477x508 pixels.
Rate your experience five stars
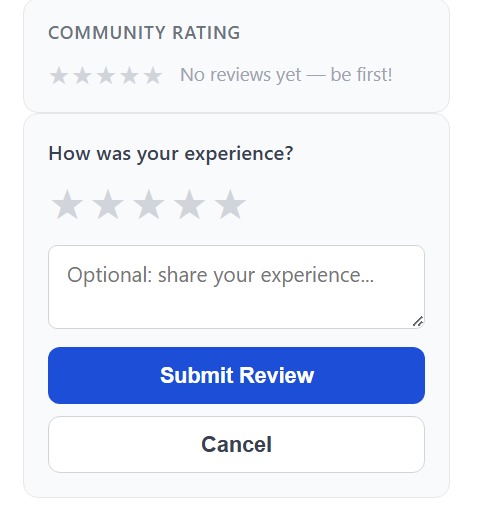[x=230, y=204]
